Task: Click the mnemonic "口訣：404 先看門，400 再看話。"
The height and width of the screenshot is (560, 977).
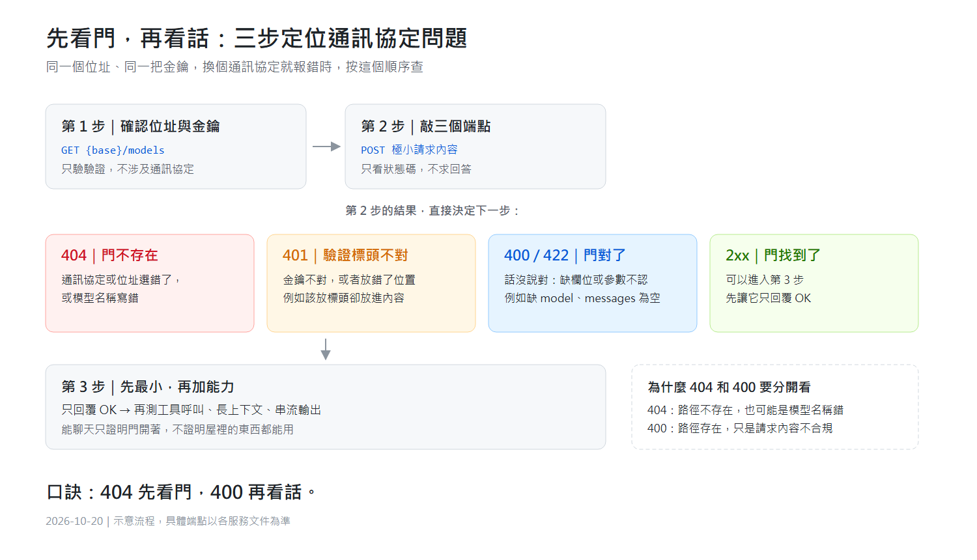Action: click(x=182, y=492)
